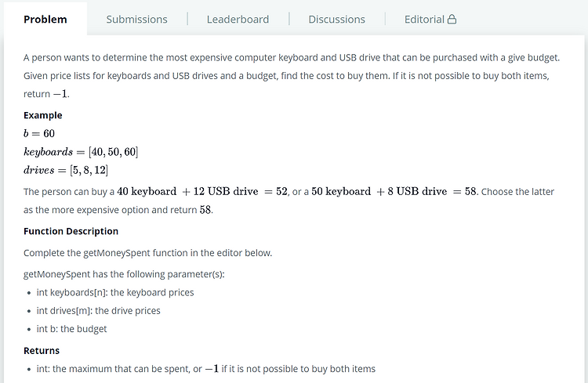Open the Discussions tab
Screen dimensions: 588x383
pyautogui.click(x=336, y=19)
